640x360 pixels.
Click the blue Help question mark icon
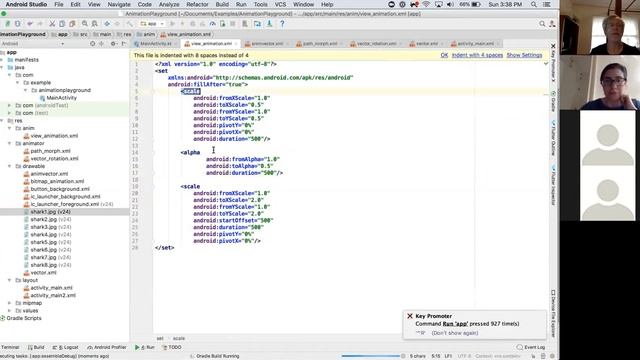coord(282,24)
